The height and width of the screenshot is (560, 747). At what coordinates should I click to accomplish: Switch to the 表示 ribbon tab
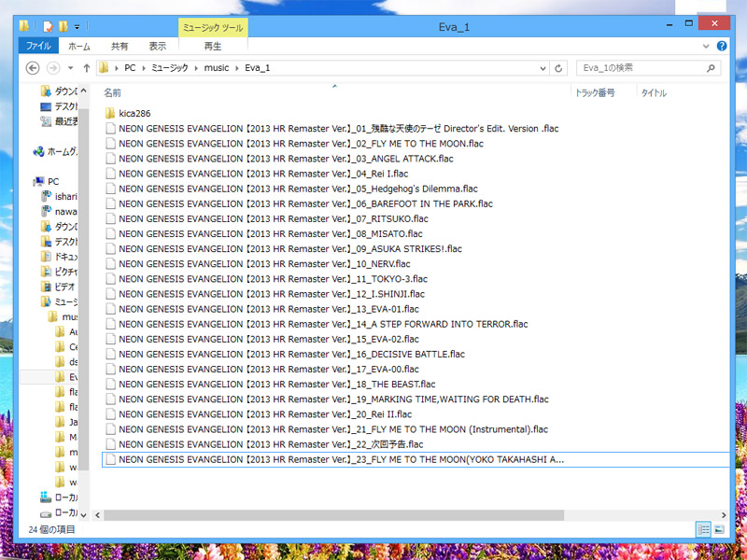coord(158,46)
